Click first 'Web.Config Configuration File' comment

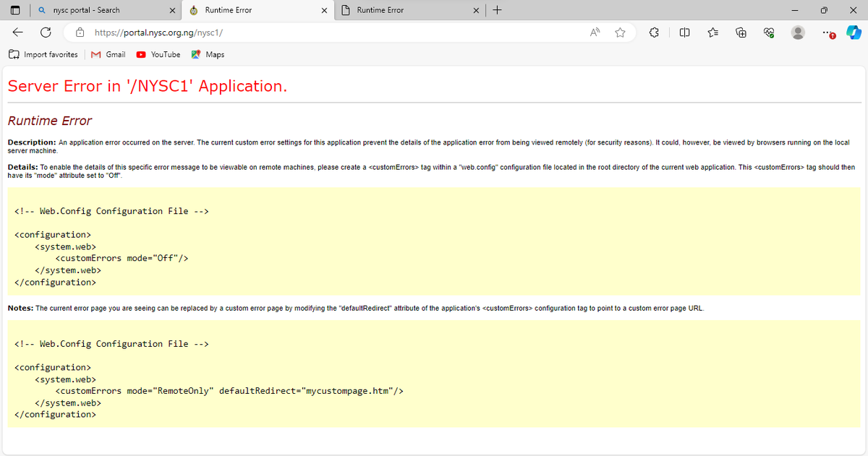[x=111, y=211]
